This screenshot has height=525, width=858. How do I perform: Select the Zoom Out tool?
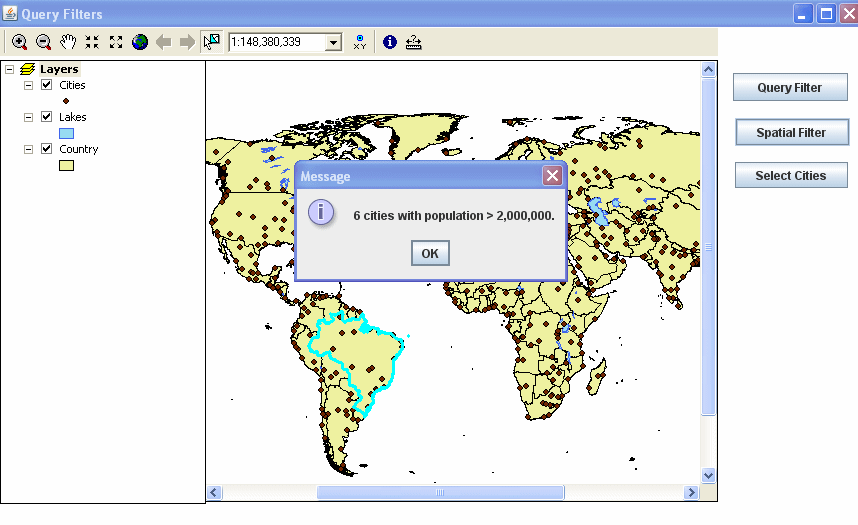click(x=43, y=42)
